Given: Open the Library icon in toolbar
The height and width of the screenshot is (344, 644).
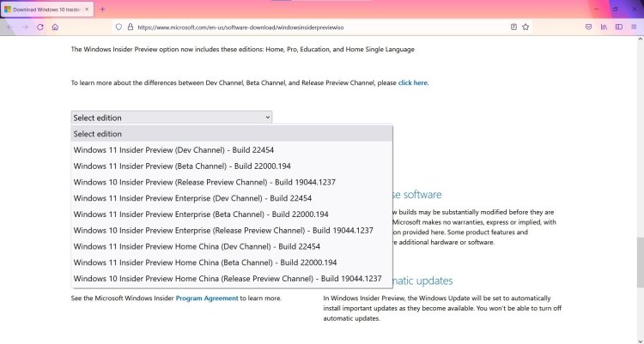Looking at the screenshot, I should point(604,27).
